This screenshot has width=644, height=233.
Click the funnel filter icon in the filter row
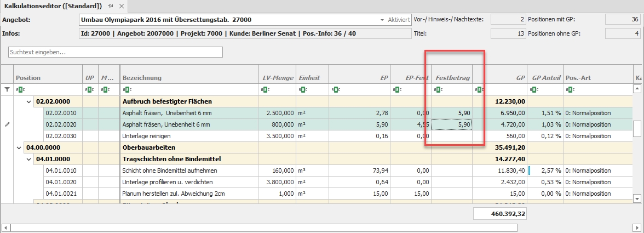tap(7, 89)
